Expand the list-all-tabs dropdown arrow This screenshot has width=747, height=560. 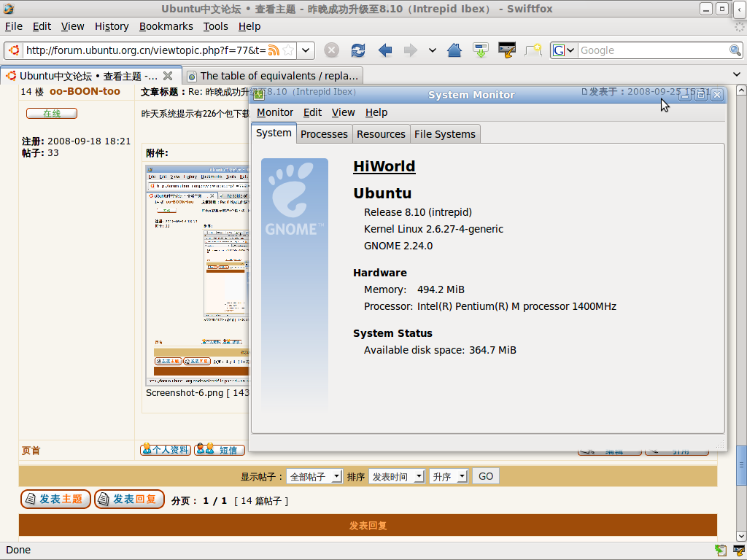pos(737,74)
